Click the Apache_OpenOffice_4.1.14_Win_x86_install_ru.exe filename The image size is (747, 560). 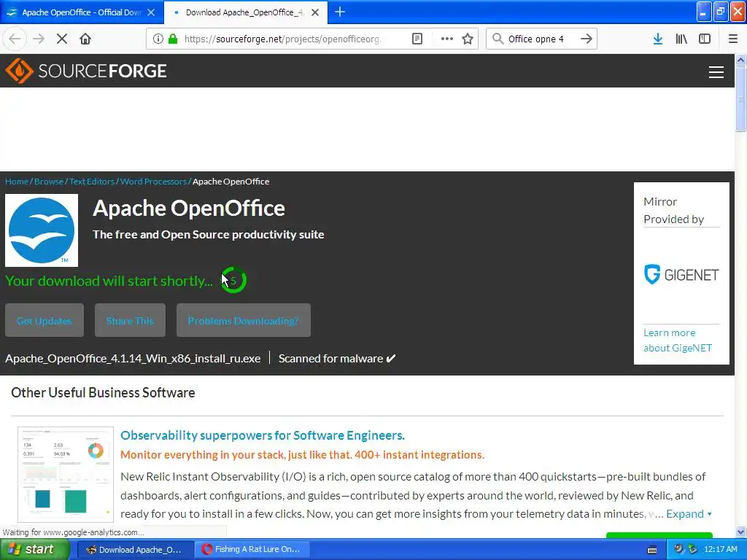133,359
